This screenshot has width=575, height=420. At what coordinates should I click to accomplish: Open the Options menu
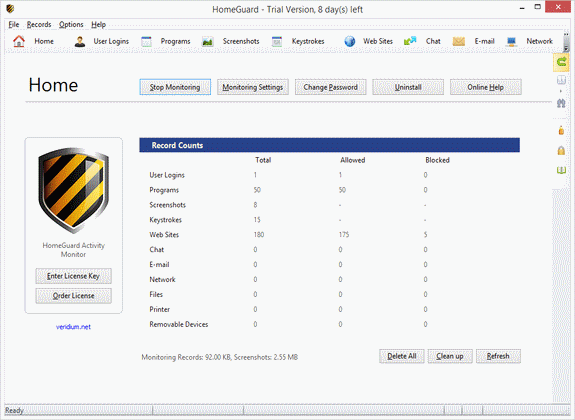click(x=71, y=25)
